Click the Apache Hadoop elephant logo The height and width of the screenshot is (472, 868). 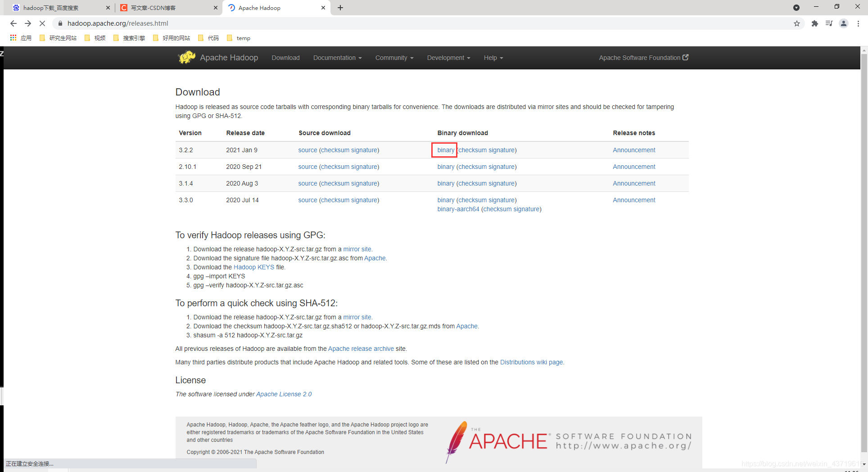(186, 57)
